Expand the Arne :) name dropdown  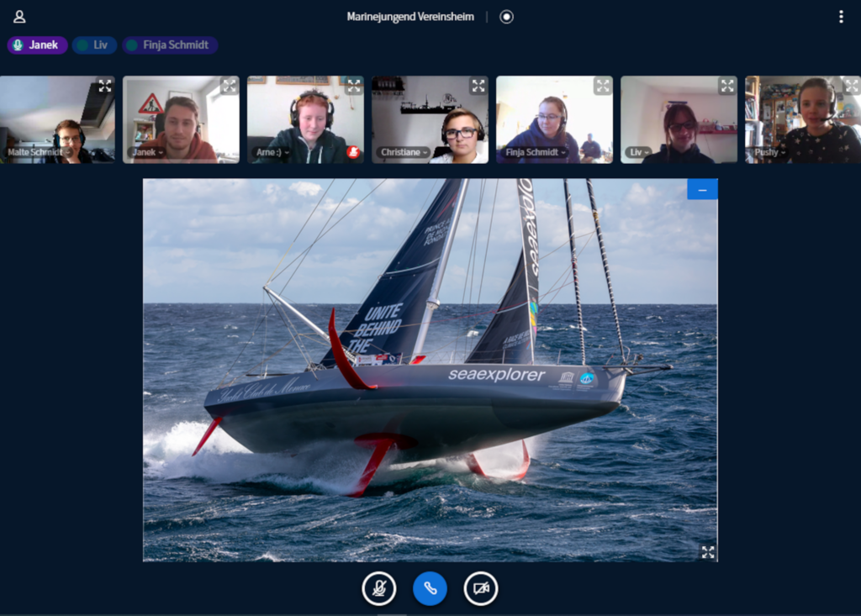pos(272,153)
